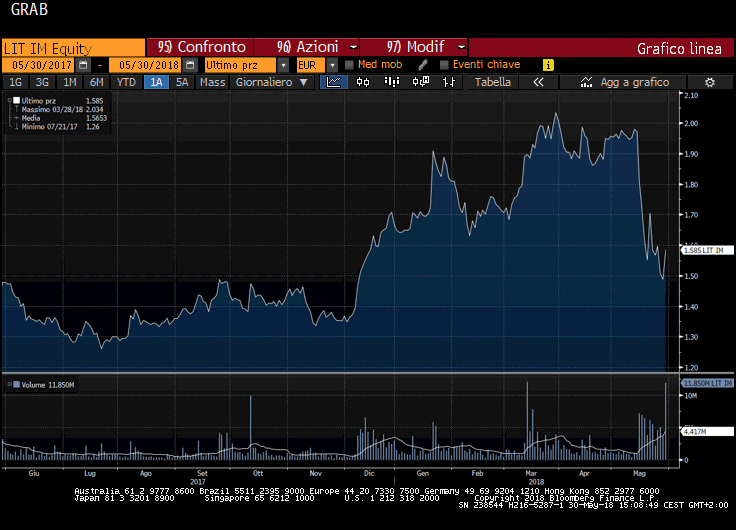This screenshot has width=736, height=530.
Task: Expand the EUR currency dropdown
Action: [331, 64]
